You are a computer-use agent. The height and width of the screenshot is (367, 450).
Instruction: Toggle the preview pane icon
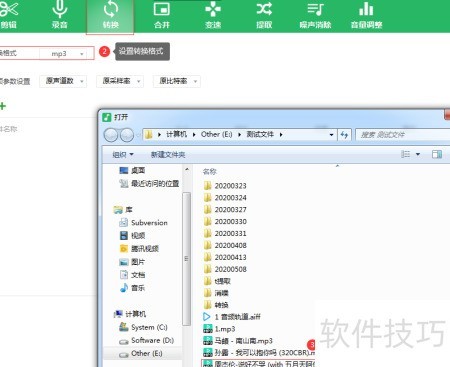437,154
